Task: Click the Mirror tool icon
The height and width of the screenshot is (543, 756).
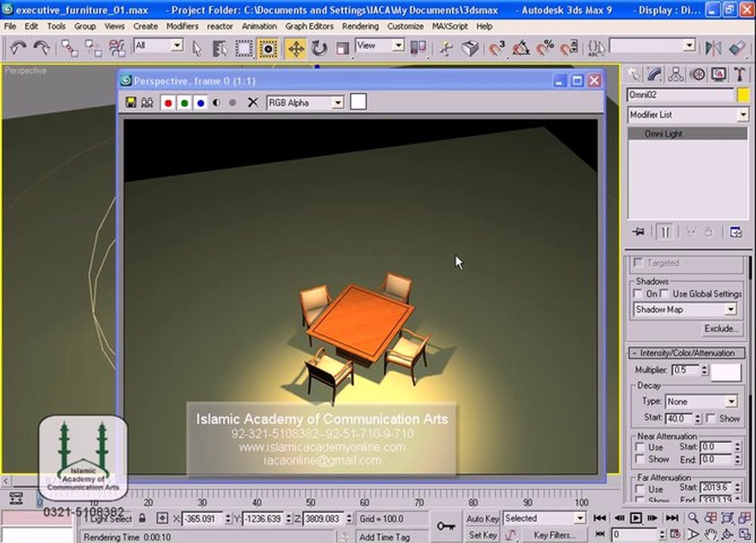Action: pos(712,48)
